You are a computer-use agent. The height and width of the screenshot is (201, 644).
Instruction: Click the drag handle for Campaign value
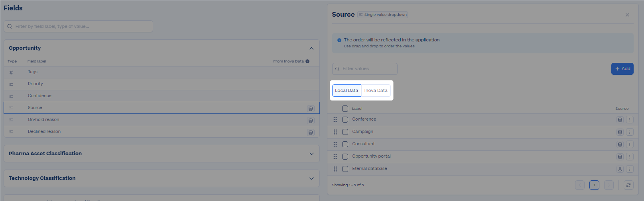tap(335, 132)
